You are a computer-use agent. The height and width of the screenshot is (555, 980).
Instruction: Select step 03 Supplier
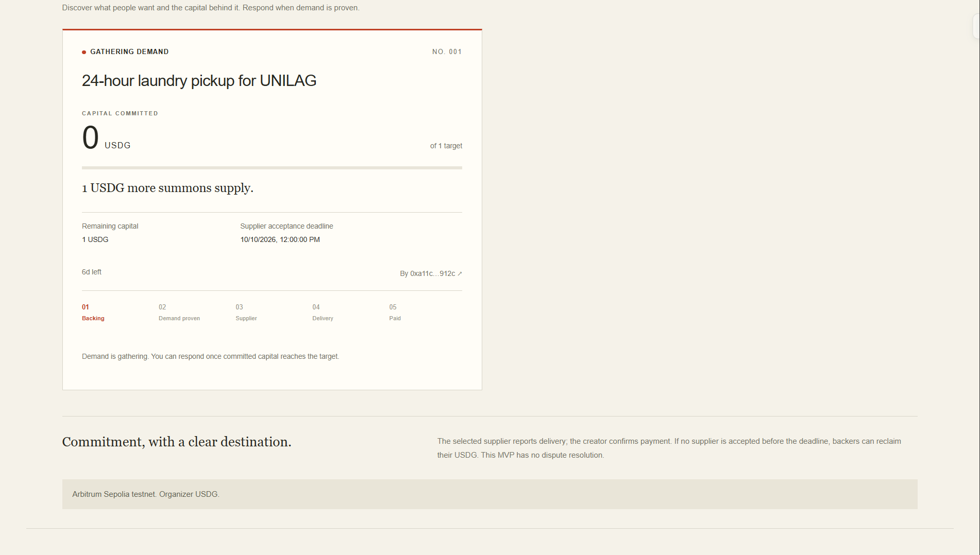(246, 313)
